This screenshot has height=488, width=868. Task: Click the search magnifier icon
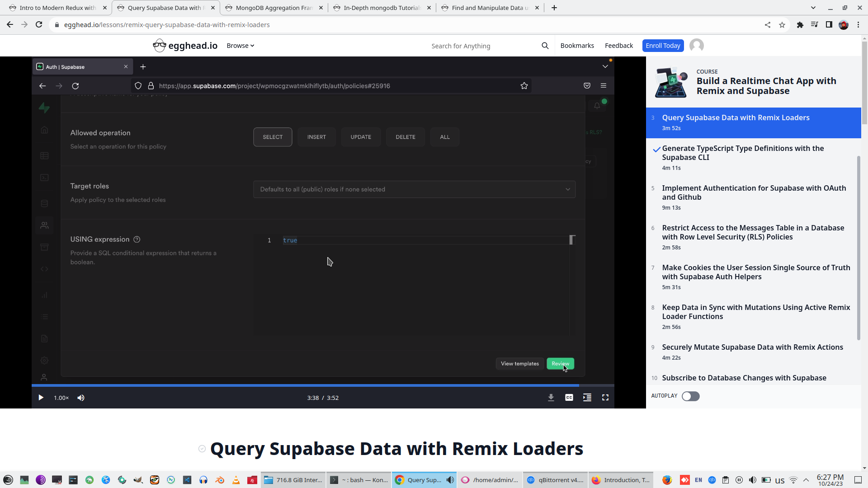pos(545,46)
